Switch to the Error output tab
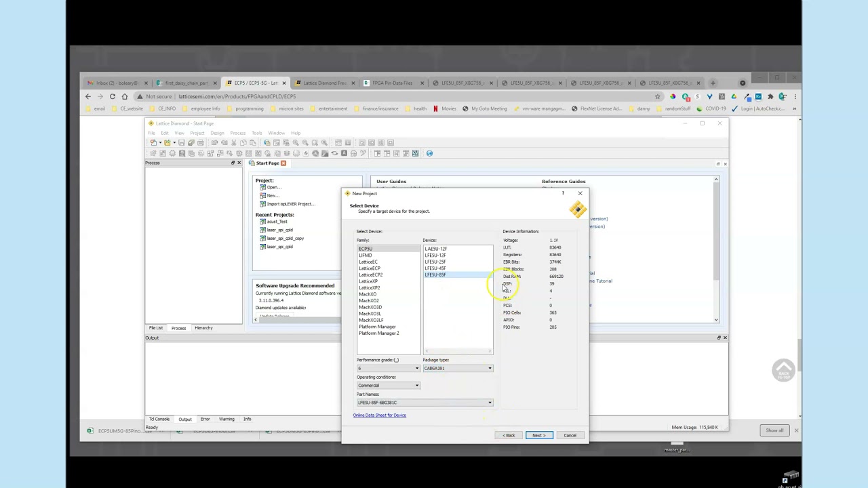868x488 pixels. pyautogui.click(x=205, y=419)
